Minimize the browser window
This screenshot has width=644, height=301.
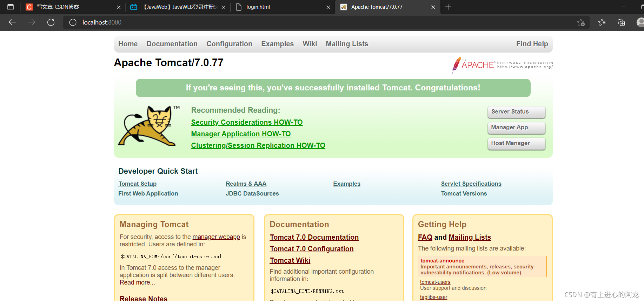tap(623, 7)
